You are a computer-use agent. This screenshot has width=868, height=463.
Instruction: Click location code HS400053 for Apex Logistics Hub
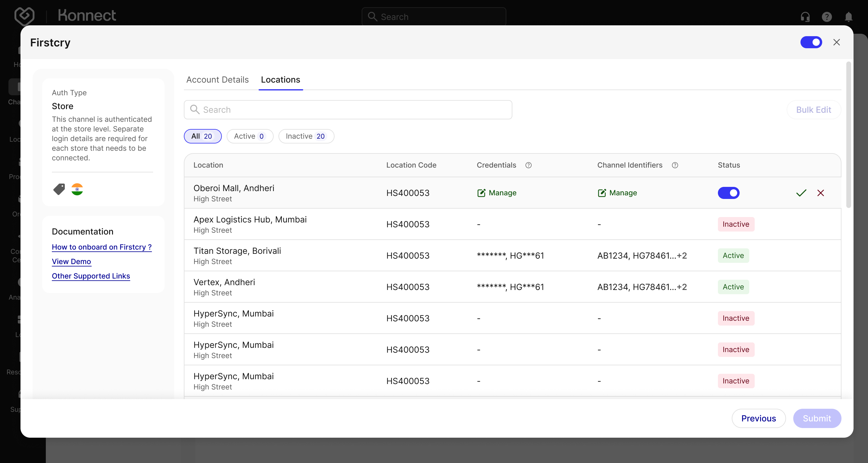pyautogui.click(x=408, y=224)
